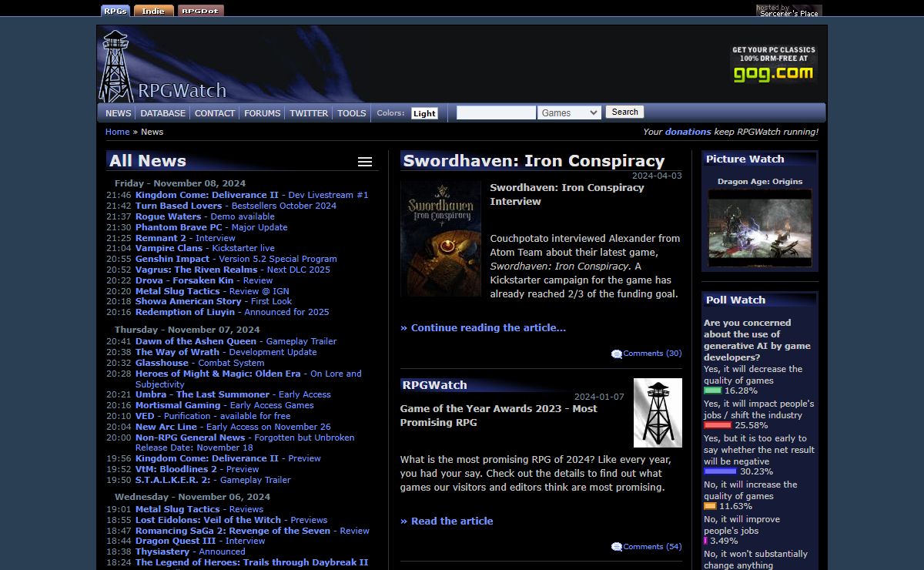Open the TOOLS navigation menu item
924x570 pixels.
click(x=352, y=113)
